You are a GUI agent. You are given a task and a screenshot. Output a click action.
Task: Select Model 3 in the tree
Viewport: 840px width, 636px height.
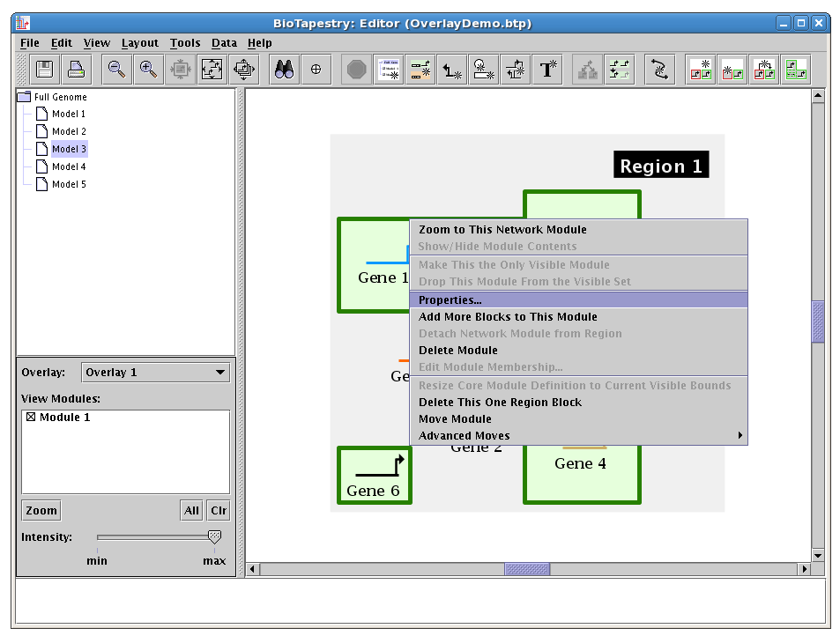click(69, 149)
